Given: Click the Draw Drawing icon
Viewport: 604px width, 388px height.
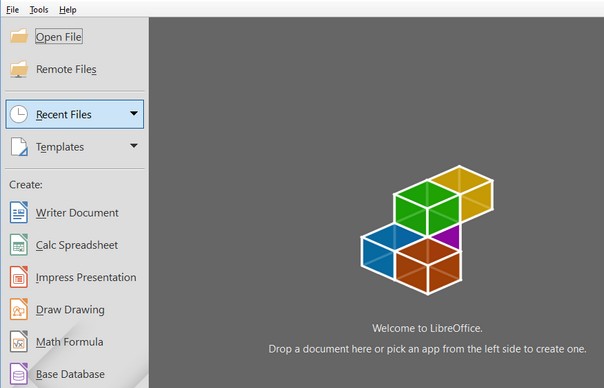Looking at the screenshot, I should click(19, 309).
